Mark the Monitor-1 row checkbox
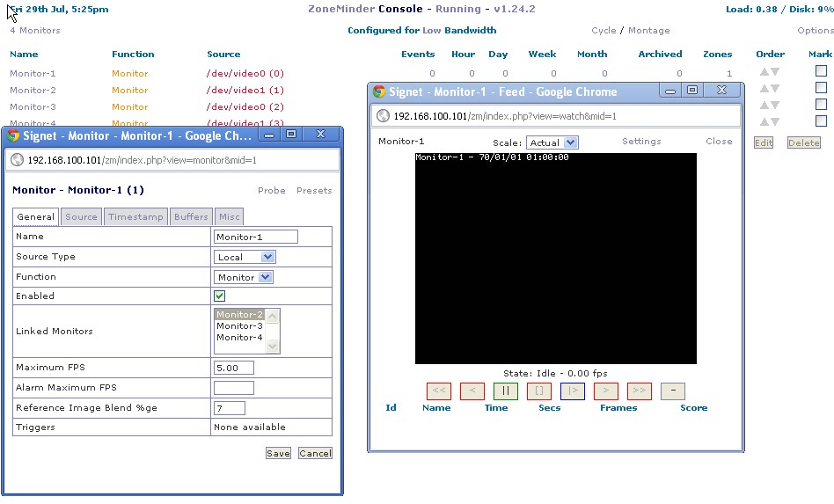The width and height of the screenshot is (834, 504). [x=821, y=70]
